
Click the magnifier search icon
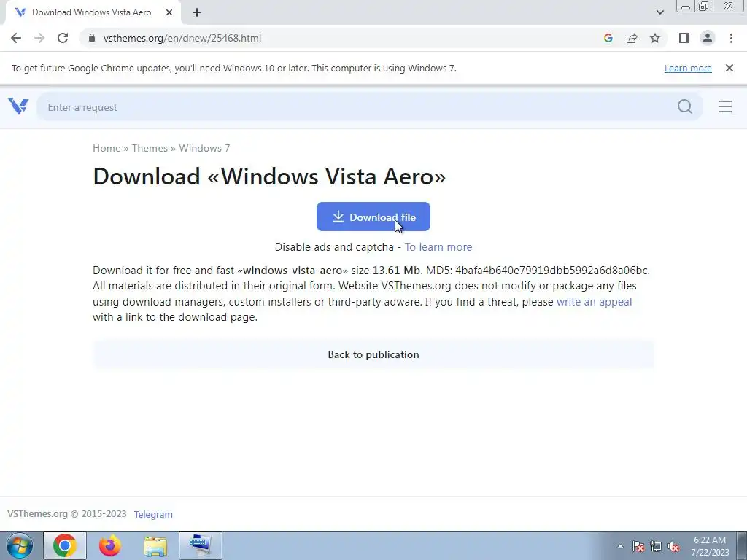tap(685, 106)
